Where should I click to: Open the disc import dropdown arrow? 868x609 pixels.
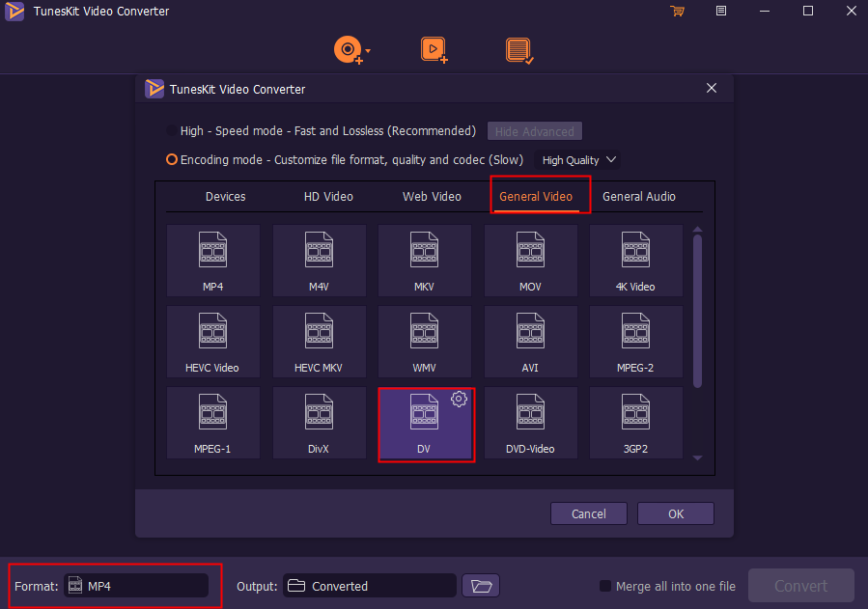tap(368, 51)
